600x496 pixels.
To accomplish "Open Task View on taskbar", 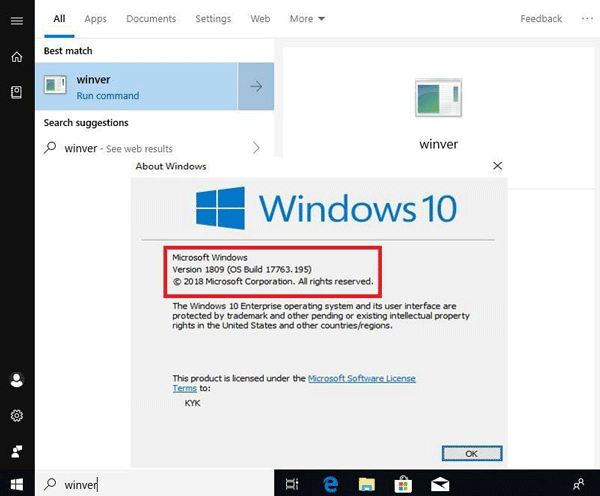I will point(292,484).
